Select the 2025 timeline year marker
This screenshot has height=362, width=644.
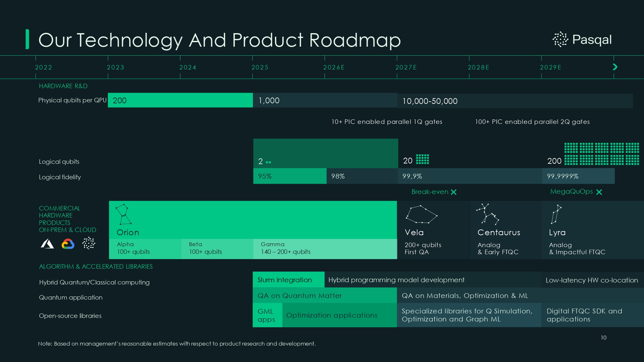tap(260, 67)
